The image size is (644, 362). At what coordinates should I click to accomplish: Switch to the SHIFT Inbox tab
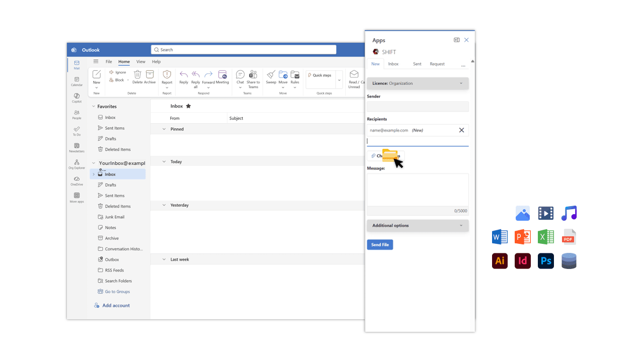393,64
